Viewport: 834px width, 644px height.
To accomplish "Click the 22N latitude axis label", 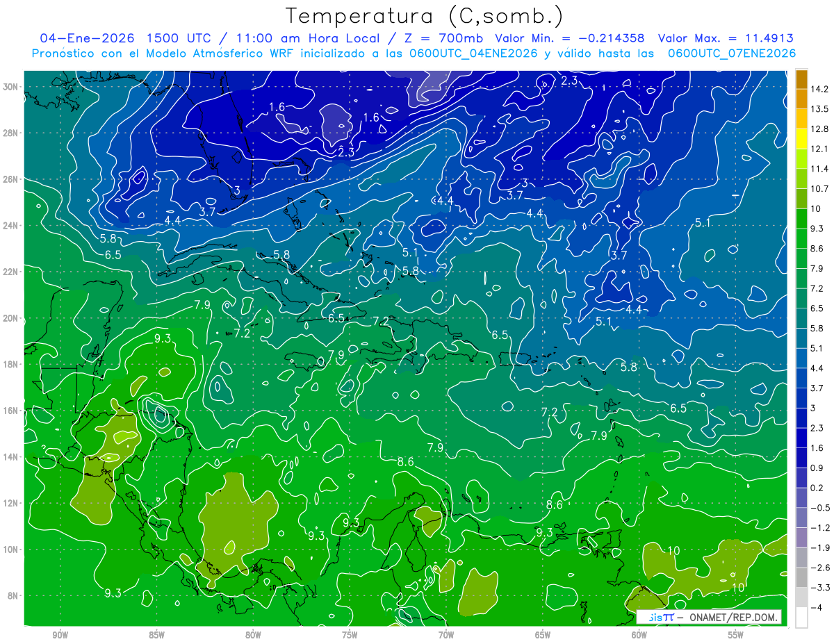I will pos(10,272).
